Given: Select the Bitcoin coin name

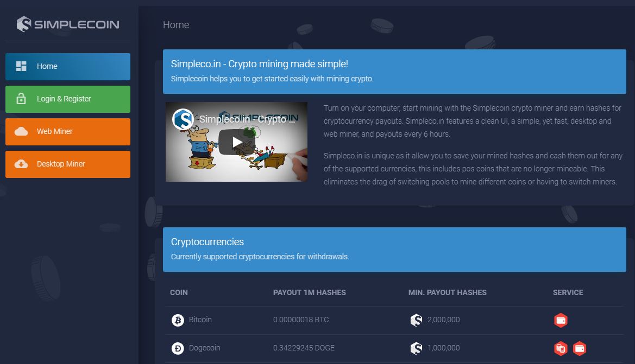Looking at the screenshot, I should point(200,320).
